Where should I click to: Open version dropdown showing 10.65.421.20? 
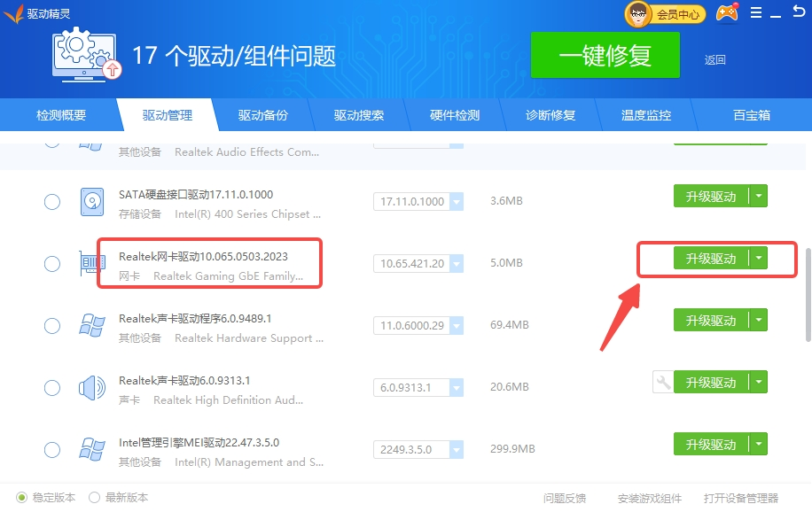click(457, 264)
